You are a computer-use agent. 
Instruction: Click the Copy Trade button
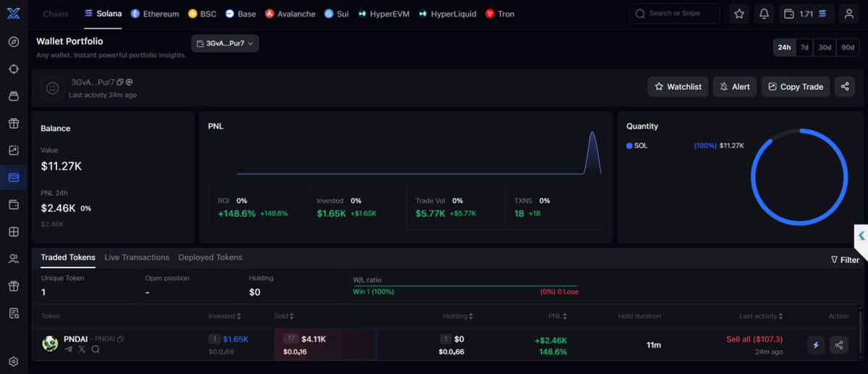795,87
